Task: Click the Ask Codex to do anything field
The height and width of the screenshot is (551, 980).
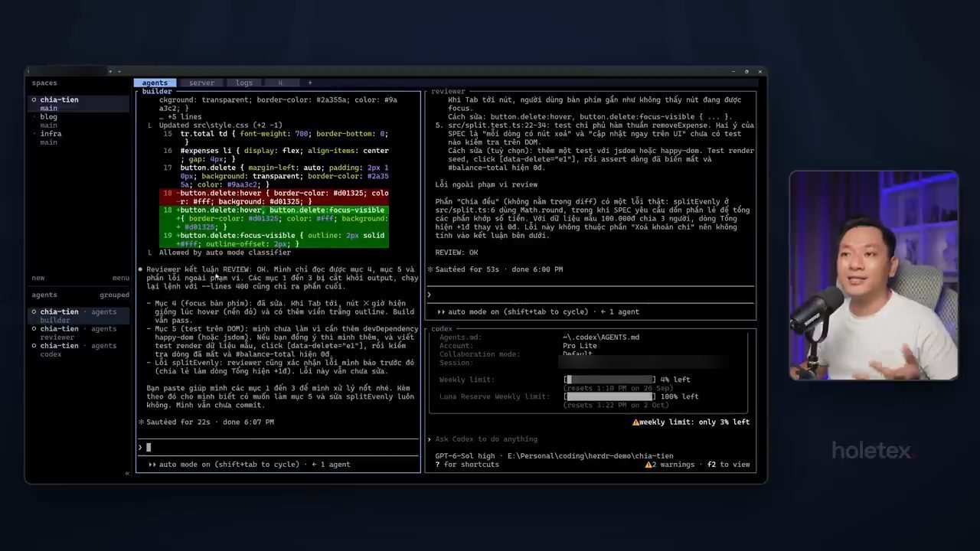Action: coord(486,439)
